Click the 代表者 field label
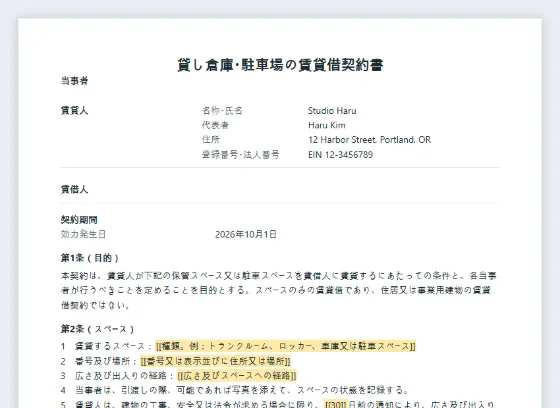Image resolution: width=560 pixels, height=408 pixels. tap(215, 125)
